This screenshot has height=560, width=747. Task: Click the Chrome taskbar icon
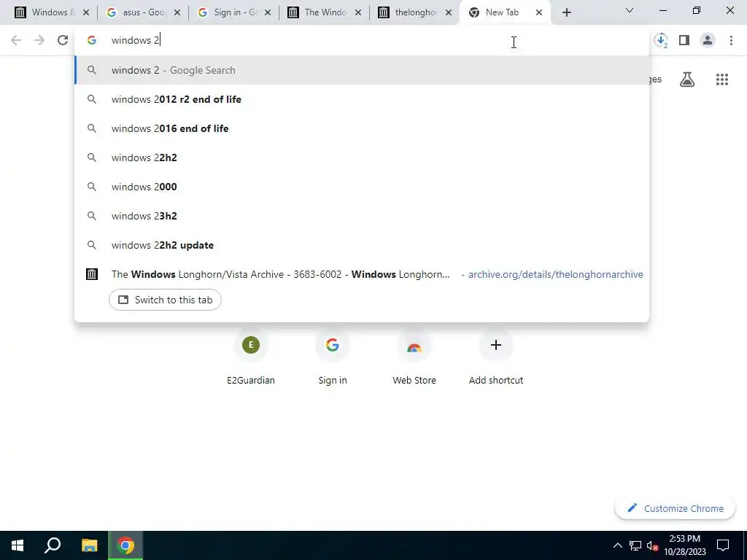coord(125,545)
